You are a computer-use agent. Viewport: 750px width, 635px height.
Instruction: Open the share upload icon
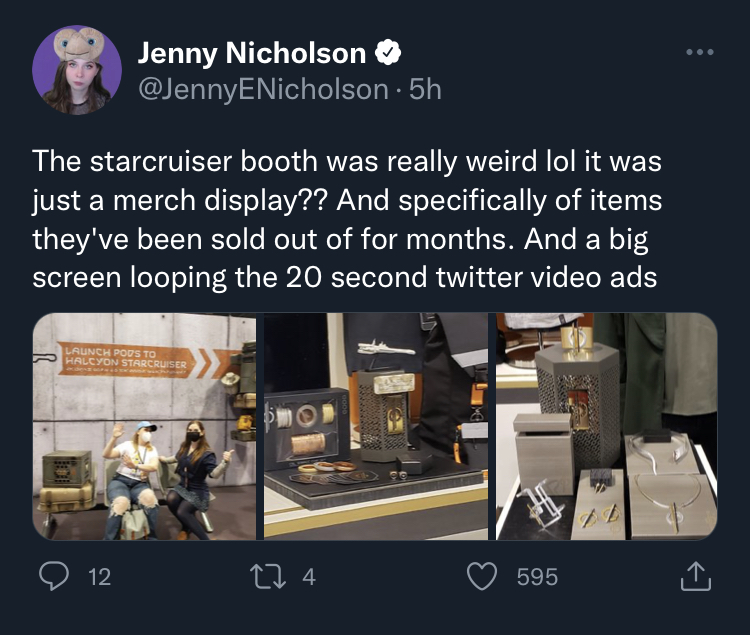pyautogui.click(x=695, y=576)
